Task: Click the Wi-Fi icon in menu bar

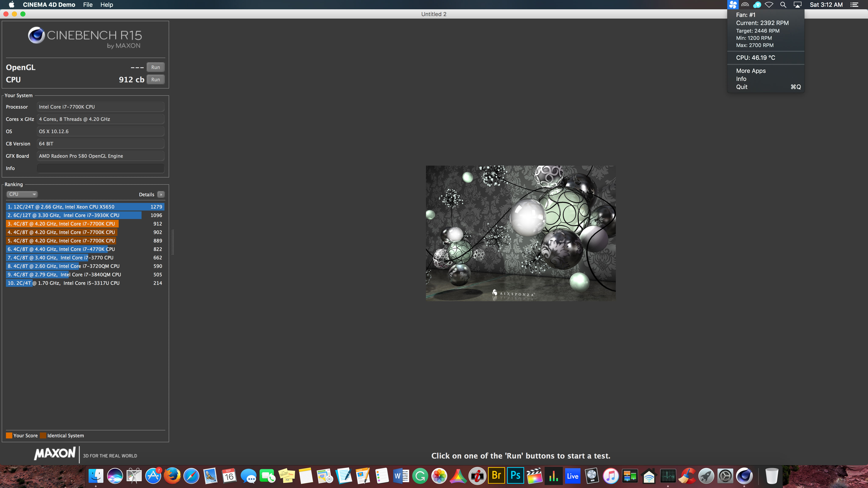Action: click(x=769, y=5)
